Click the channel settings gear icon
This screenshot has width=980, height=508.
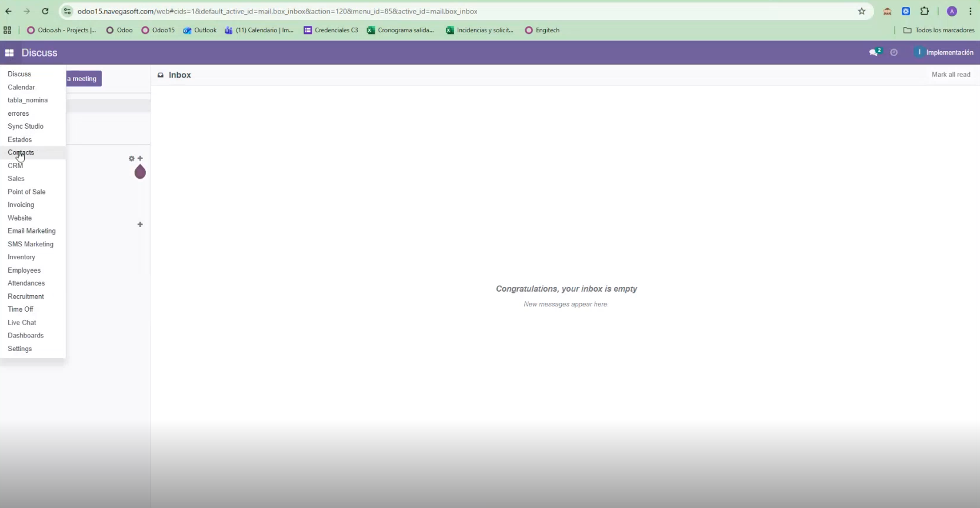(132, 159)
